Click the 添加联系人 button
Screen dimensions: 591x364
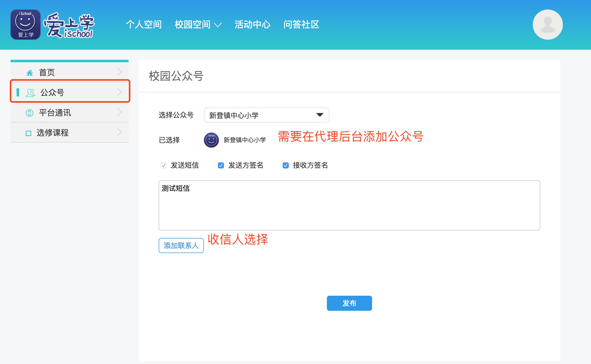point(181,246)
